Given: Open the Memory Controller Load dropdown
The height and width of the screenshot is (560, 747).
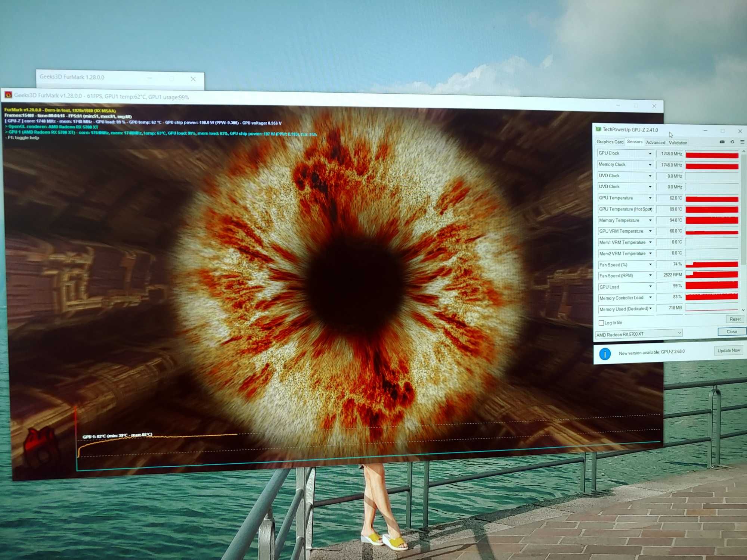Looking at the screenshot, I should tap(650, 298).
